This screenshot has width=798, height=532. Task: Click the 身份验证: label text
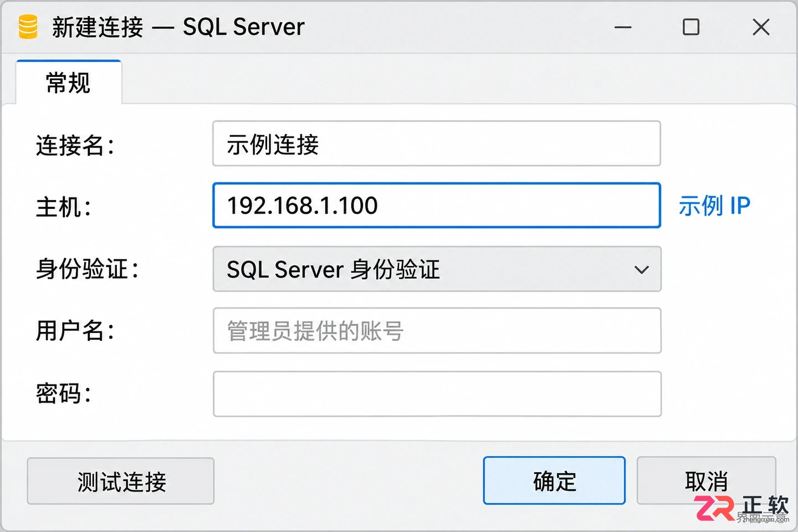click(87, 269)
